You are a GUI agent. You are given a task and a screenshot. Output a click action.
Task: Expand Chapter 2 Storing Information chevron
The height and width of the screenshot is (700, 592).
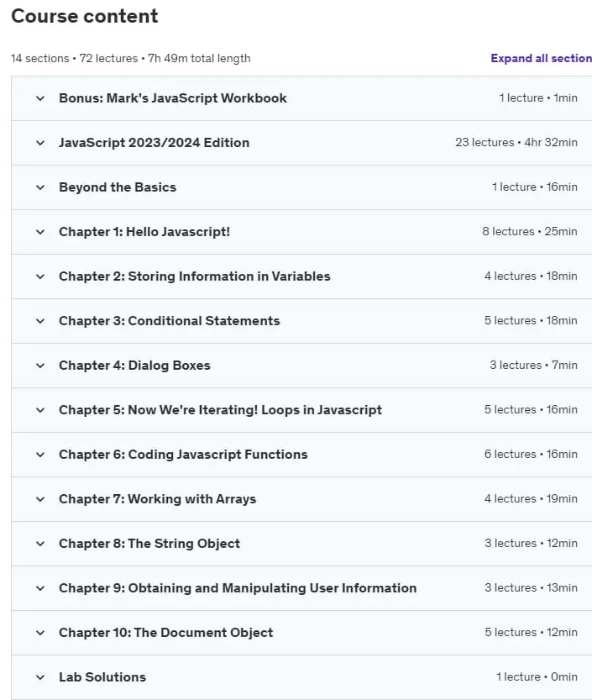[40, 276]
